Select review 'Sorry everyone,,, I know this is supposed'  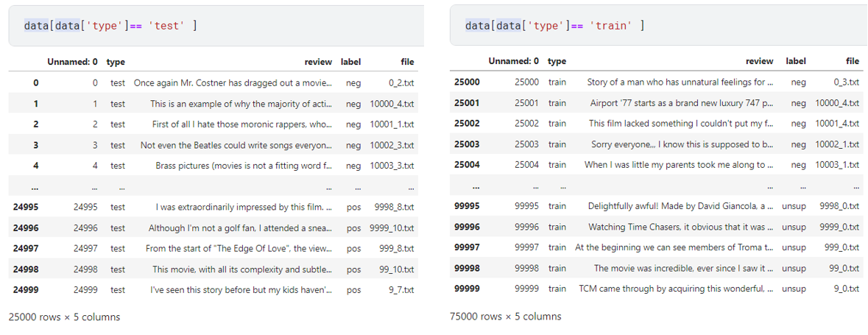(682, 144)
